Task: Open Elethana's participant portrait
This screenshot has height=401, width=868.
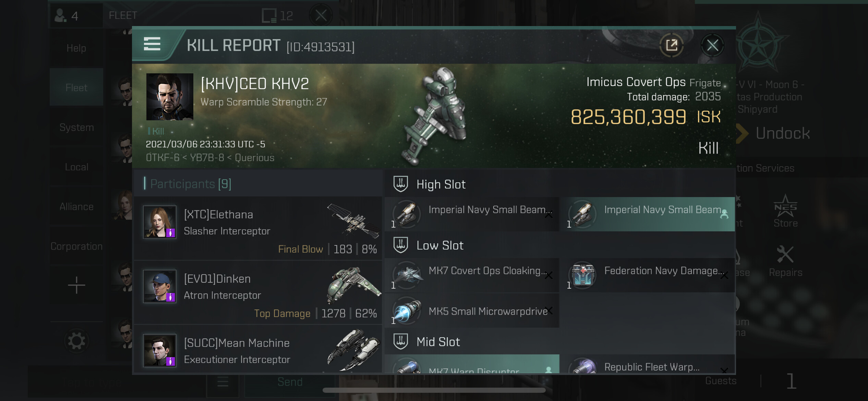Action: point(160,222)
